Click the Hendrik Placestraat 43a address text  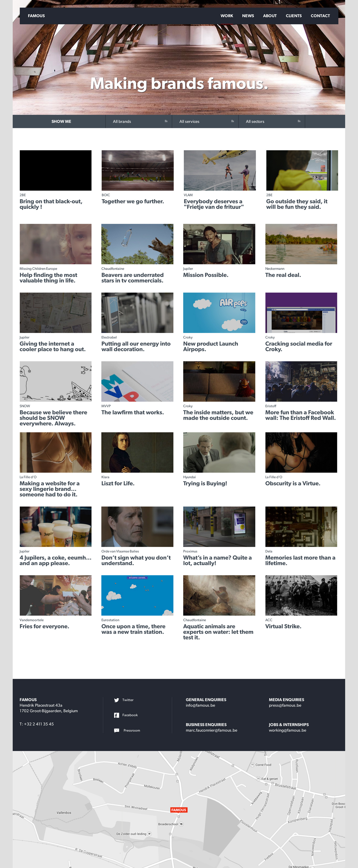pos(41,705)
